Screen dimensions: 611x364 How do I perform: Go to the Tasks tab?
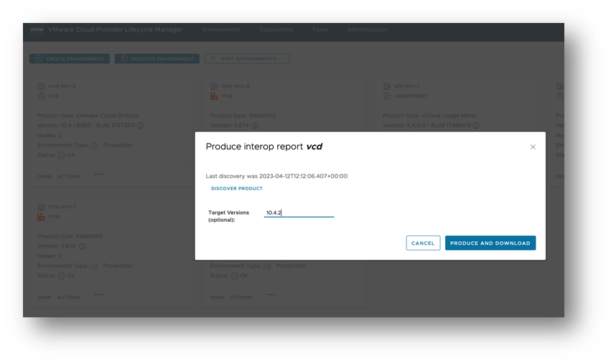[x=320, y=29]
